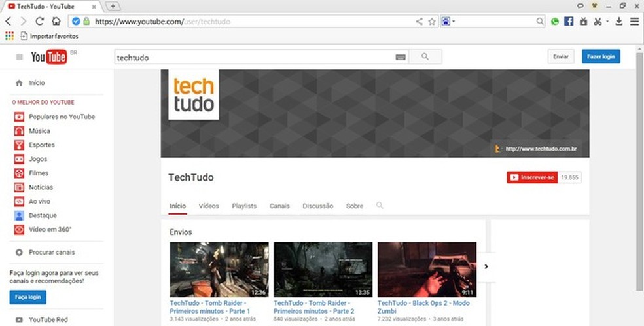Image resolution: width=644 pixels, height=326 pixels.
Task: Click the address bar URL field
Action: tap(253, 22)
